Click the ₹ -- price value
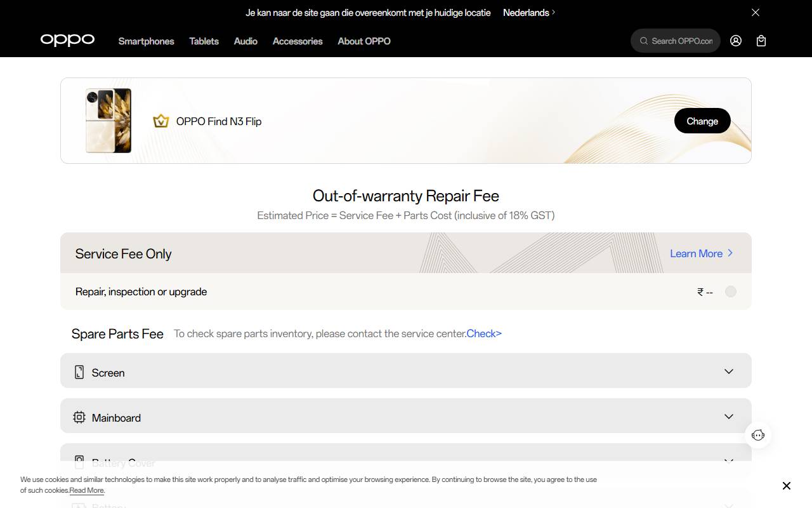 (x=705, y=292)
